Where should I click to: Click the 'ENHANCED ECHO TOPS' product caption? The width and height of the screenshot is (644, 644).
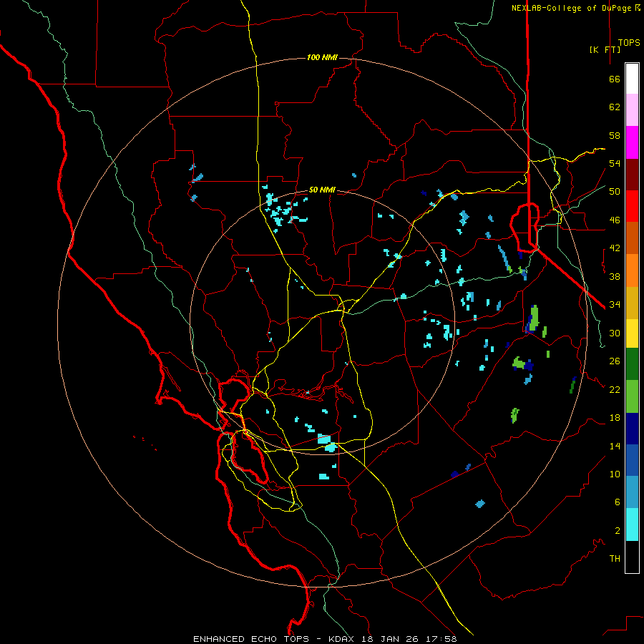click(x=251, y=639)
